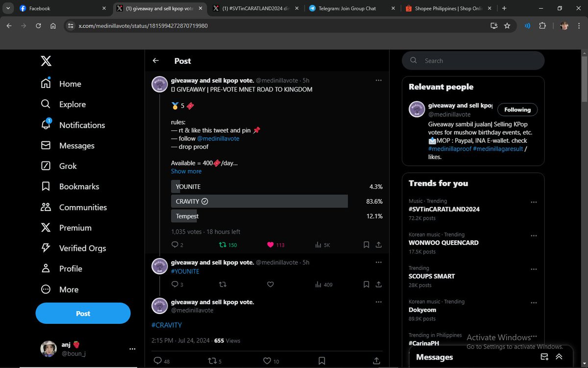Open more options on the #CRAVITY tweet
Screen dimensions: 588x368
pyautogui.click(x=379, y=302)
